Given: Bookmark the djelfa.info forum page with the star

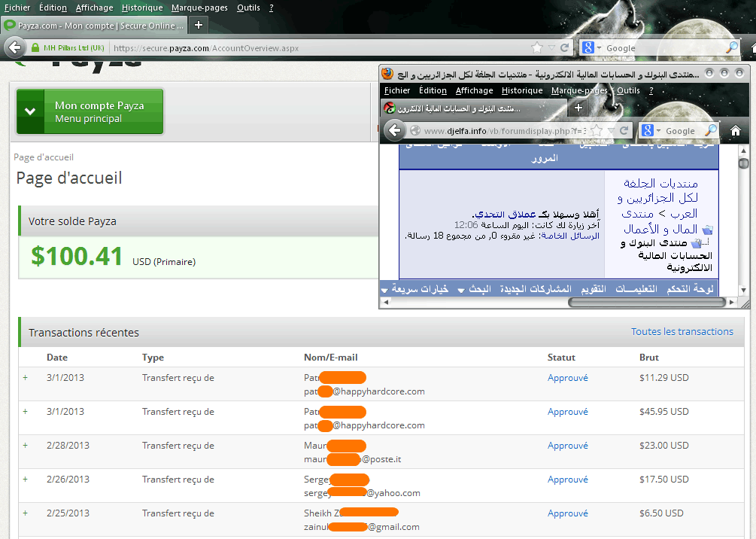Looking at the screenshot, I should click(x=597, y=130).
